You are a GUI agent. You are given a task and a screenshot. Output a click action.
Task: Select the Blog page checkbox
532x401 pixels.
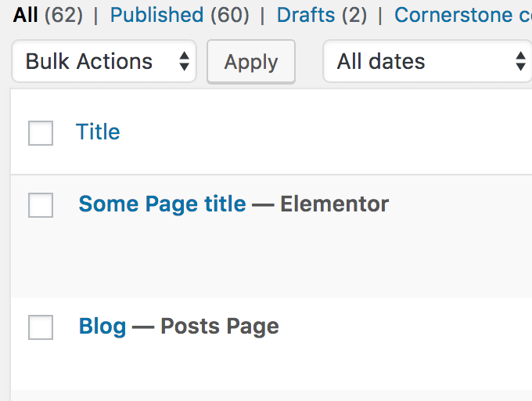click(41, 327)
